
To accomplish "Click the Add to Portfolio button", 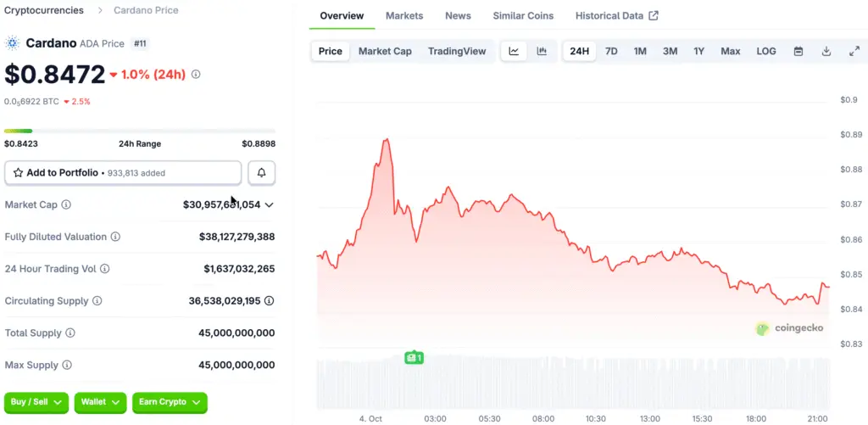I will (x=123, y=173).
